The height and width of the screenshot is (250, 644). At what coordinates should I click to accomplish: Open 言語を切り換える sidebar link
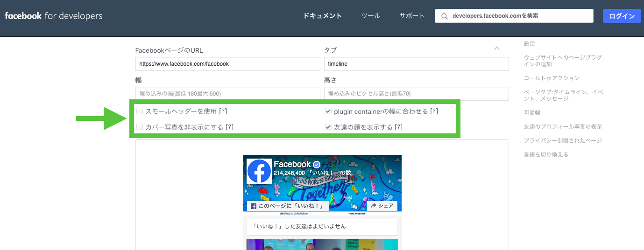[x=546, y=154]
